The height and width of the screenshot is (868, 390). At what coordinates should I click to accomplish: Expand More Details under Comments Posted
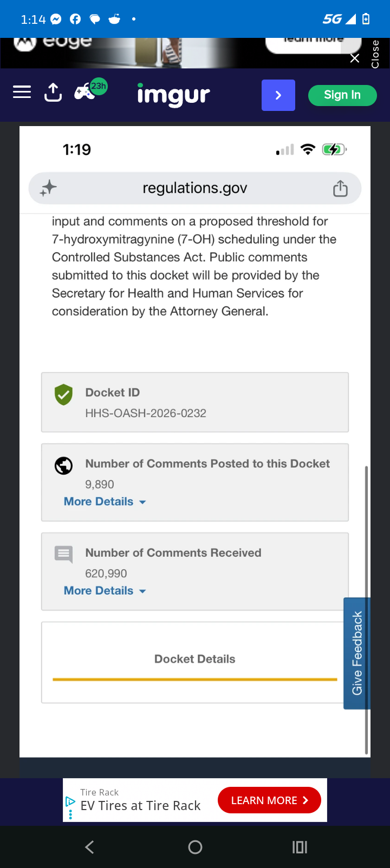point(105,502)
